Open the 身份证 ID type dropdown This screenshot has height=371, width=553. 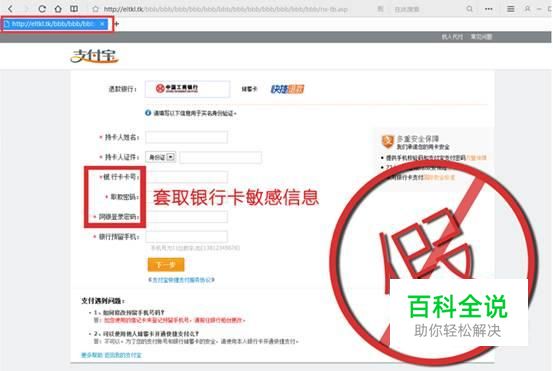tap(160, 157)
